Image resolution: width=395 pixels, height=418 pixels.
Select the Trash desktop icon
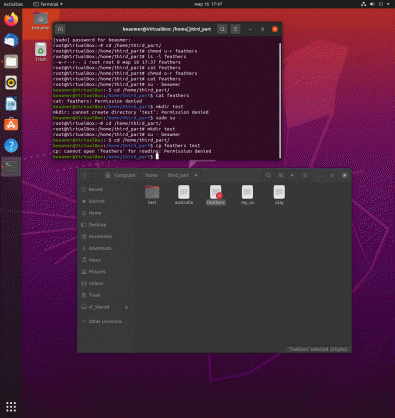pos(41,52)
